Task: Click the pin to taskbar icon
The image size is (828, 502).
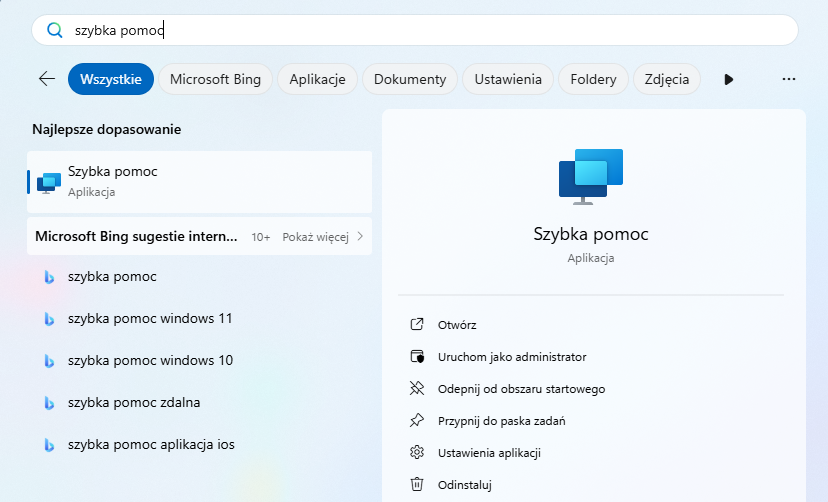Action: click(417, 420)
